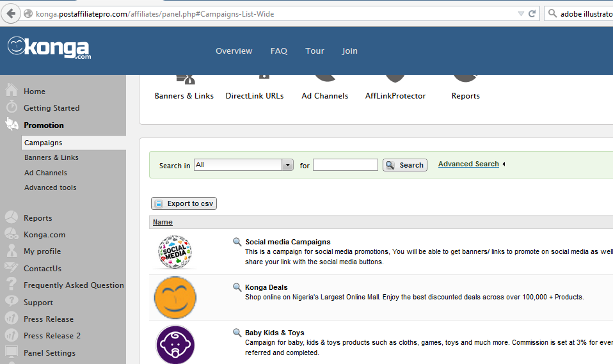Viewport: 613px width, 364px height.
Task: Open the Search in 'All' dropdown
Action: 244,164
